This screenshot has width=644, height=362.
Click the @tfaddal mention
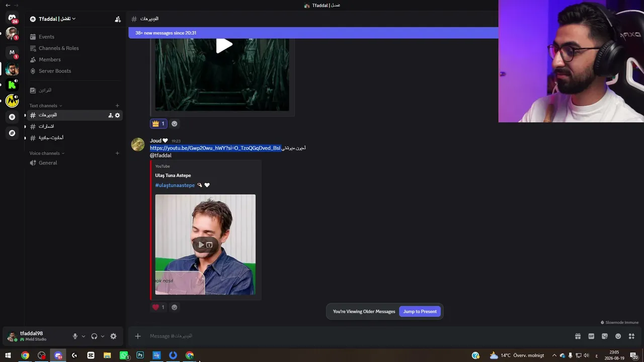(160, 156)
